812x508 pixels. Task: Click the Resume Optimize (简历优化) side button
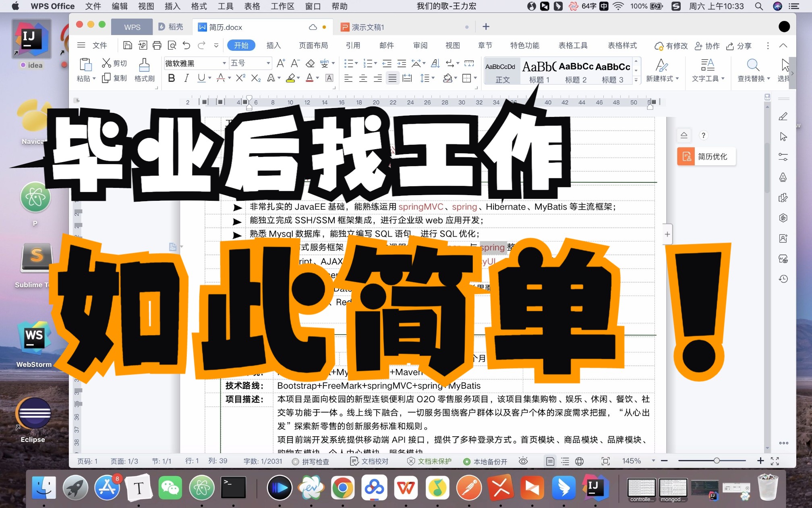tap(706, 156)
